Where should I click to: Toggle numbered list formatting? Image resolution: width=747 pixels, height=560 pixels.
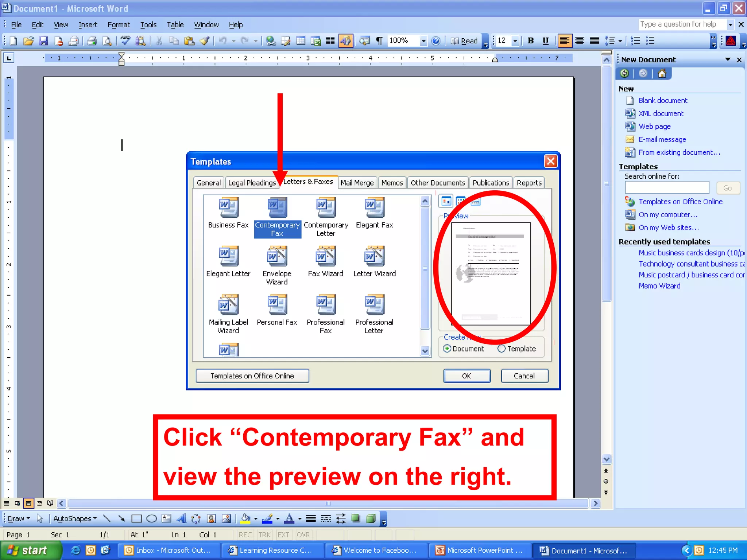click(636, 41)
